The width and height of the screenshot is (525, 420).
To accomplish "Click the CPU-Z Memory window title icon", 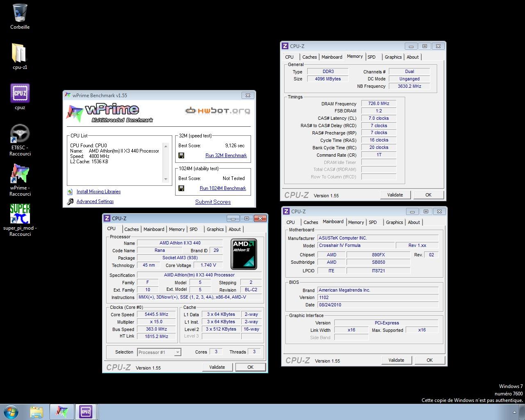I will (x=285, y=46).
